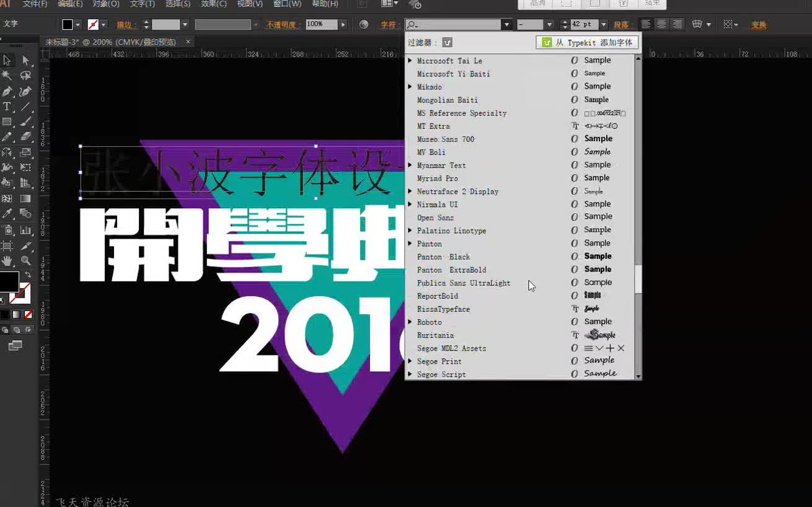The width and height of the screenshot is (812, 507).
Task: Enable right paragraph alignment
Action: (677, 24)
